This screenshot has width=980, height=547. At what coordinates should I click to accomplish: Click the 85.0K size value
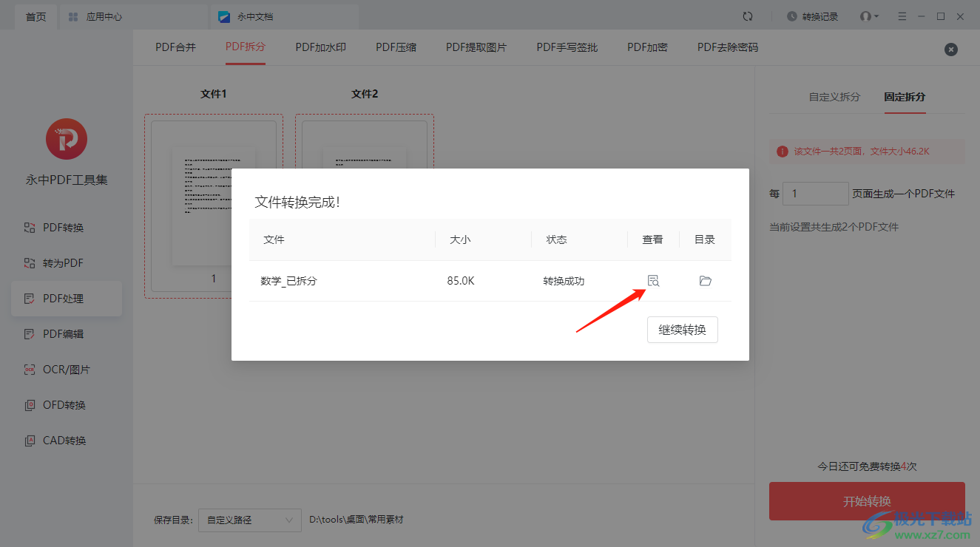(461, 281)
